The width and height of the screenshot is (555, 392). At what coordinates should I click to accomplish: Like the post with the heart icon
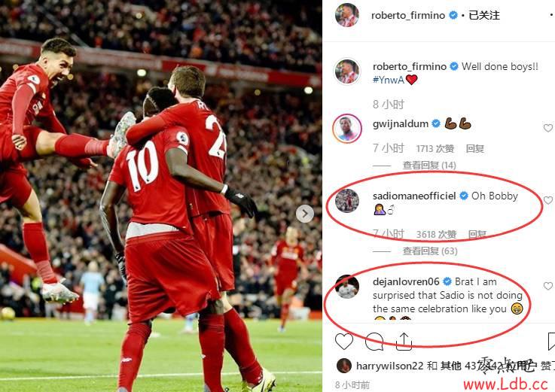tap(343, 341)
